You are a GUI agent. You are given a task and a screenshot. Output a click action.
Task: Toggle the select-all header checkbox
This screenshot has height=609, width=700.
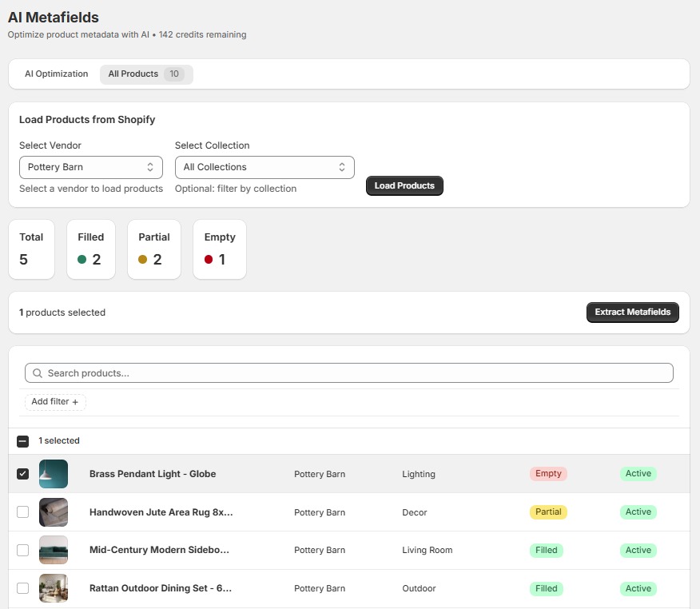click(22, 441)
